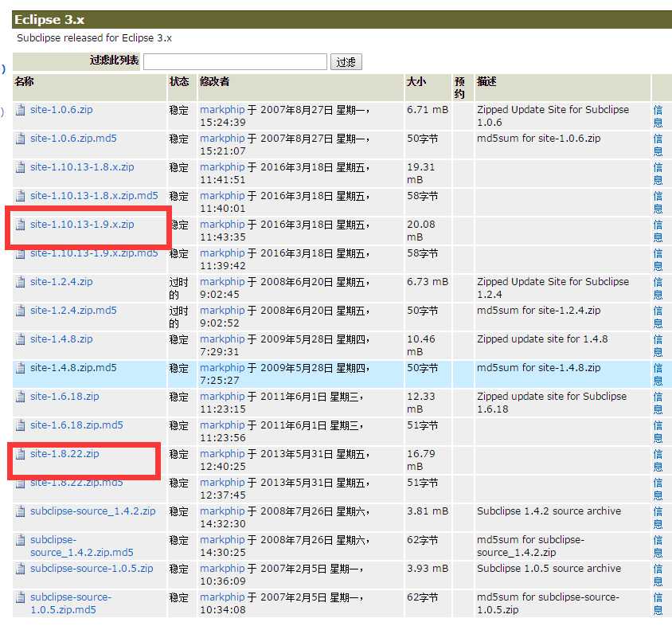The height and width of the screenshot is (634, 672).
Task: Download site-1.10.13-1.9.x.zip
Action: pos(82,225)
